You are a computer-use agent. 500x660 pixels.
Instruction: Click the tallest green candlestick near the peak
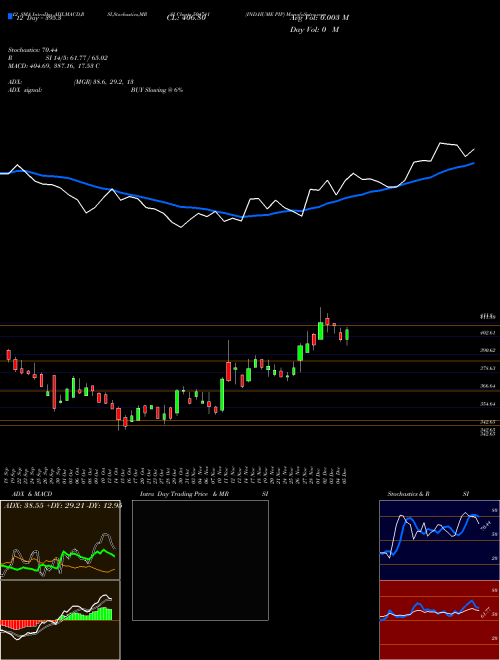pos(321,331)
